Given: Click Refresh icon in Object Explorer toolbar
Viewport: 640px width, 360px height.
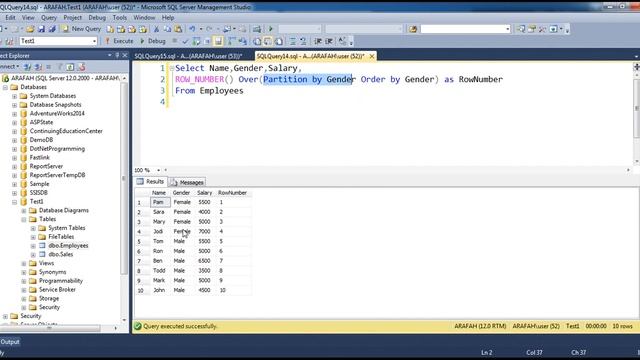Looking at the screenshot, I should (70, 67).
